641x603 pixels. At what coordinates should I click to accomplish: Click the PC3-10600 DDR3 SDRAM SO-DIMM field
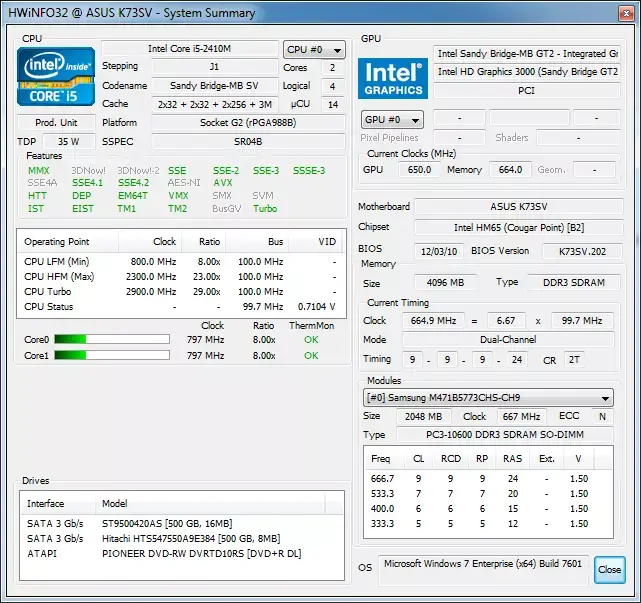click(x=505, y=435)
